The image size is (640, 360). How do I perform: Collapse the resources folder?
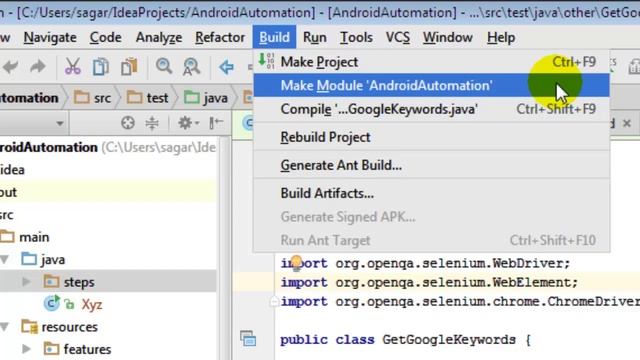tap(5, 327)
